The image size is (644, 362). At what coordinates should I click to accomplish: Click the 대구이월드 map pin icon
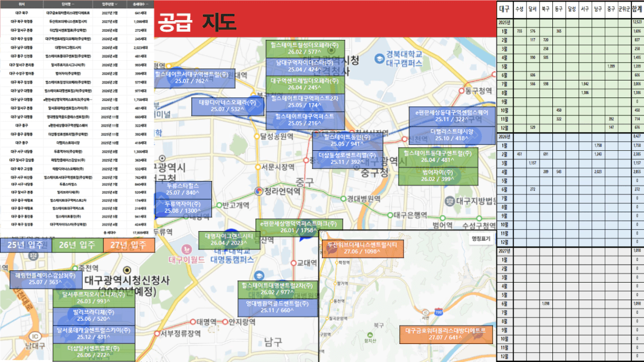click(x=186, y=248)
